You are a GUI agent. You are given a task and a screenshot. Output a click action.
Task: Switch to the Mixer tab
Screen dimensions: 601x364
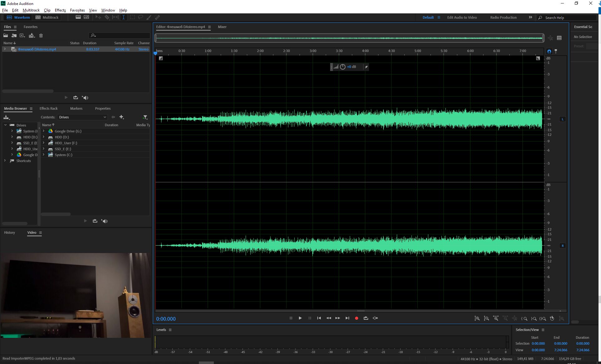(x=222, y=27)
